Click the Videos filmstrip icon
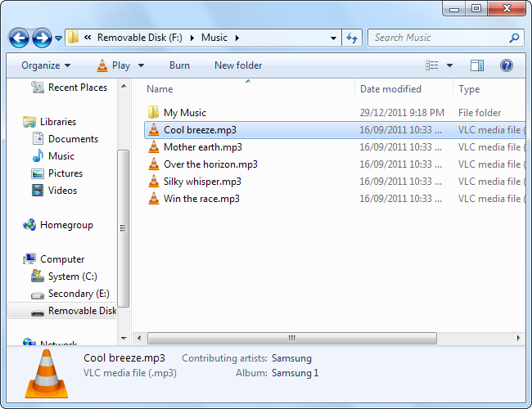The height and width of the screenshot is (409, 532). 38,191
